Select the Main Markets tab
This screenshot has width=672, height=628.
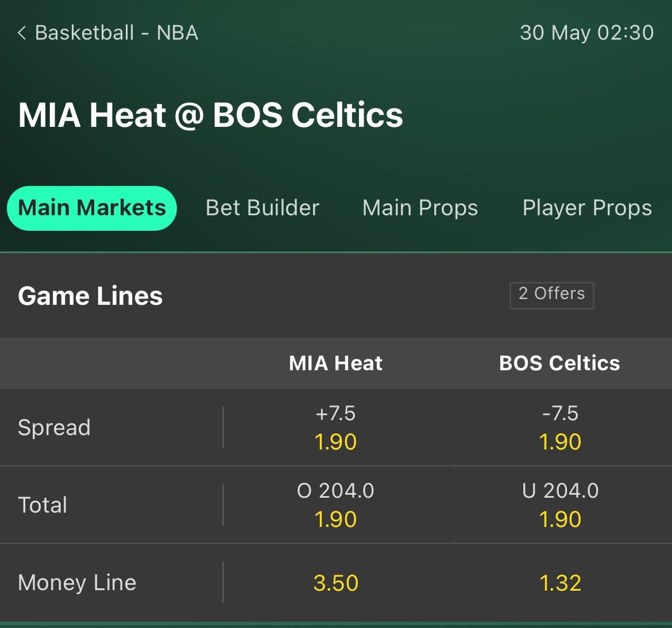pos(92,208)
